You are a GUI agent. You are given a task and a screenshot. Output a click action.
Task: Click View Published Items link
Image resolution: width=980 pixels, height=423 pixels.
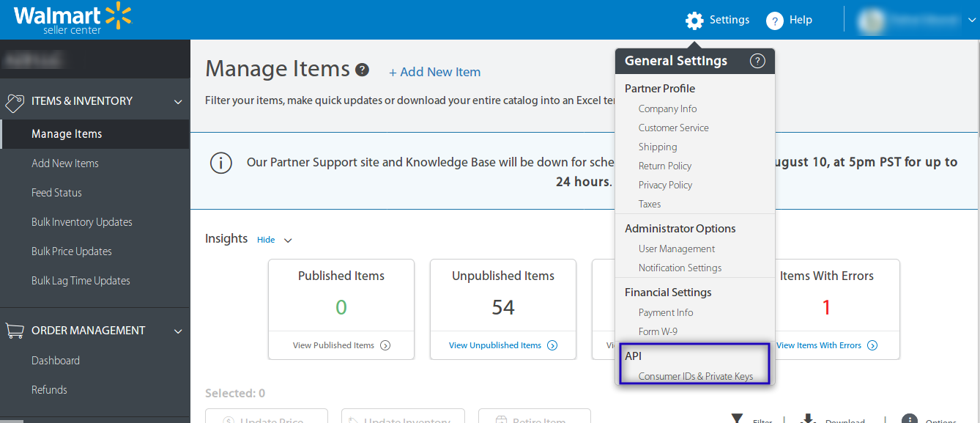pos(333,345)
